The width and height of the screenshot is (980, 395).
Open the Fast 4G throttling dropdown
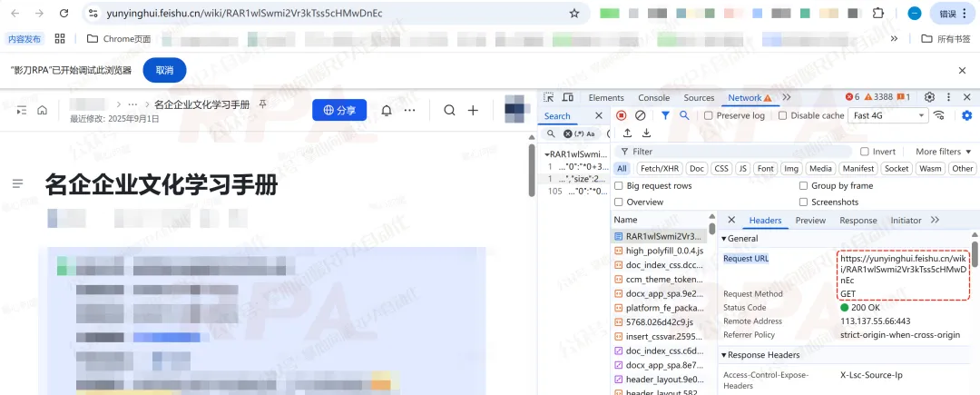click(x=888, y=115)
